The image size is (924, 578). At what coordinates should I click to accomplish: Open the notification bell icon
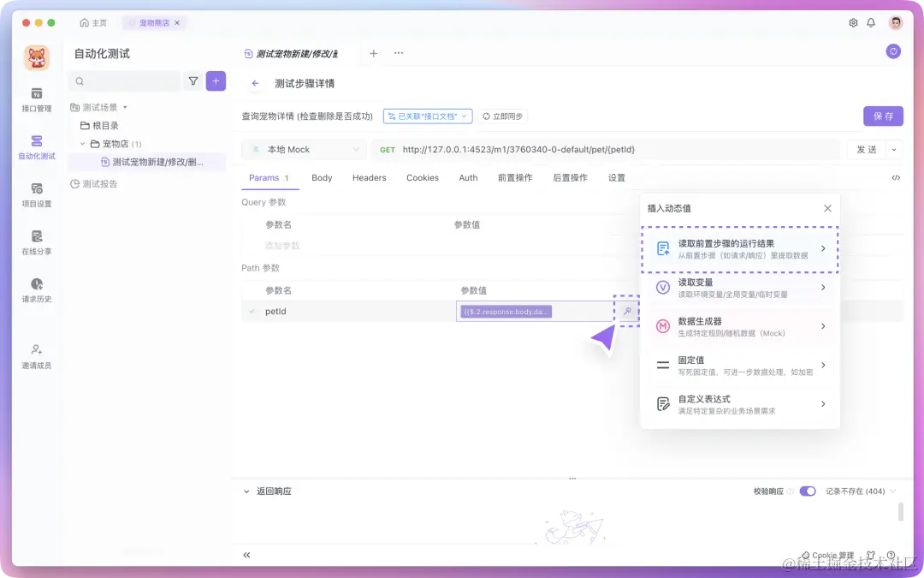[x=871, y=23]
